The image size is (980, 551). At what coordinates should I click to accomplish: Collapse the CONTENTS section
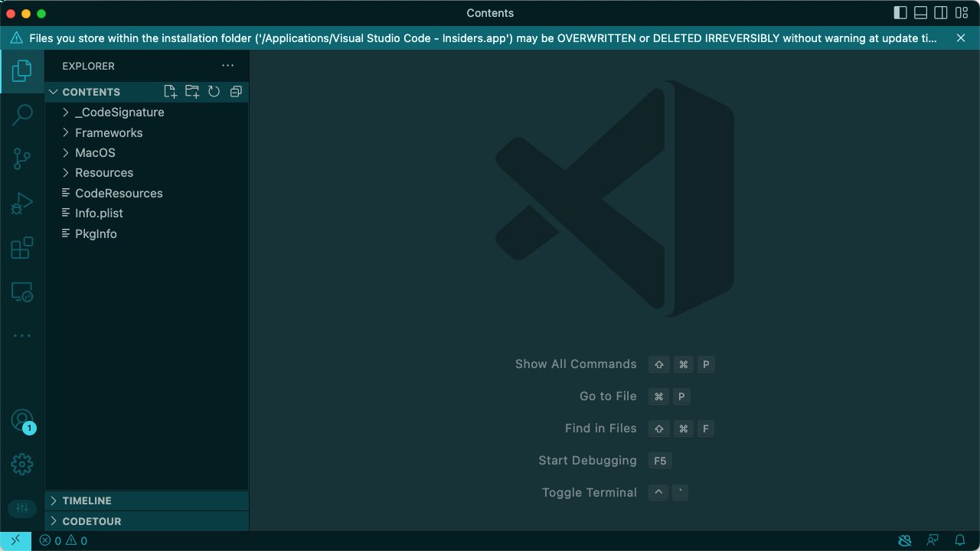coord(92,92)
